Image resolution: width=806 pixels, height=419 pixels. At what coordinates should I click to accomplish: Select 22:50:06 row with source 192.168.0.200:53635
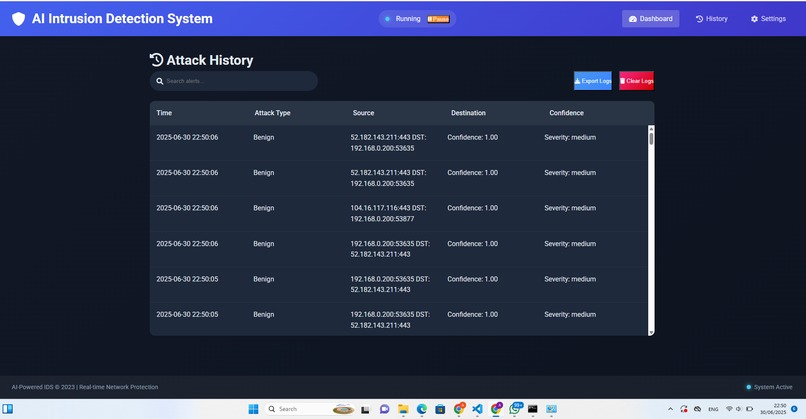coord(398,249)
